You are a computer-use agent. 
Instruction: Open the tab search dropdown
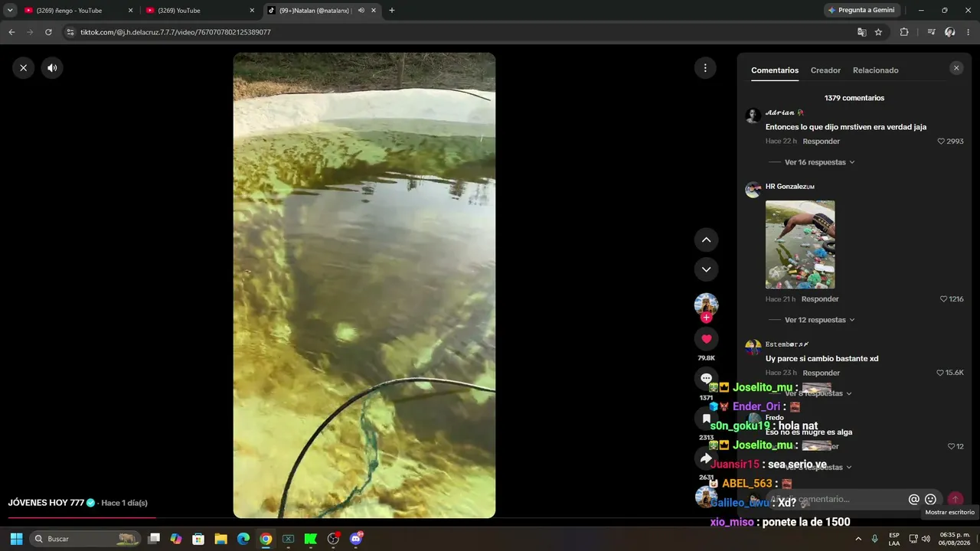(10, 11)
